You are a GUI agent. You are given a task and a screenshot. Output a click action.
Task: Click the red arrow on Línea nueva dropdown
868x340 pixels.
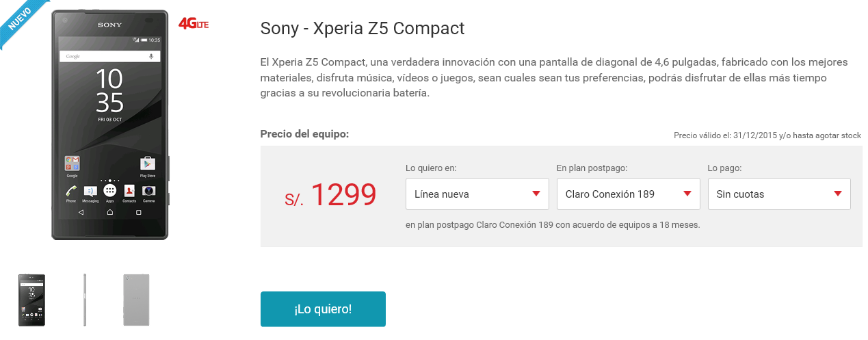click(x=536, y=194)
